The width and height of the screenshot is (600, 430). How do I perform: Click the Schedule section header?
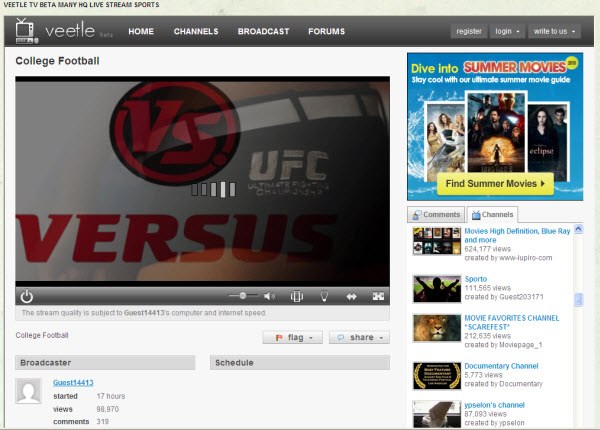coord(300,363)
